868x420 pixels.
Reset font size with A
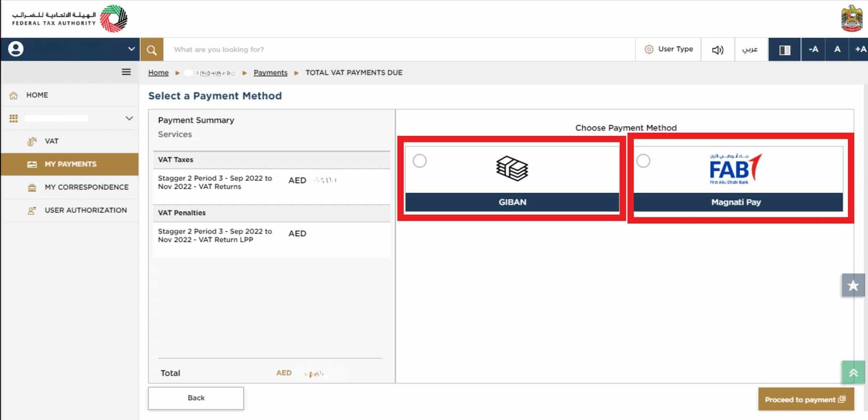[x=837, y=49]
